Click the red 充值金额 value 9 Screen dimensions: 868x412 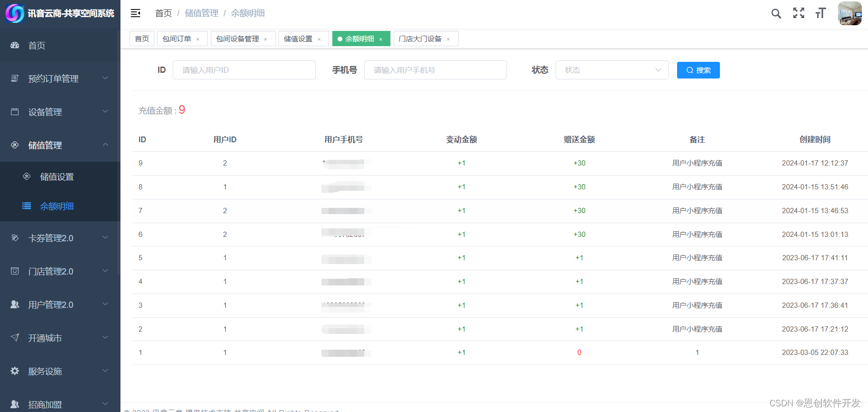point(182,110)
